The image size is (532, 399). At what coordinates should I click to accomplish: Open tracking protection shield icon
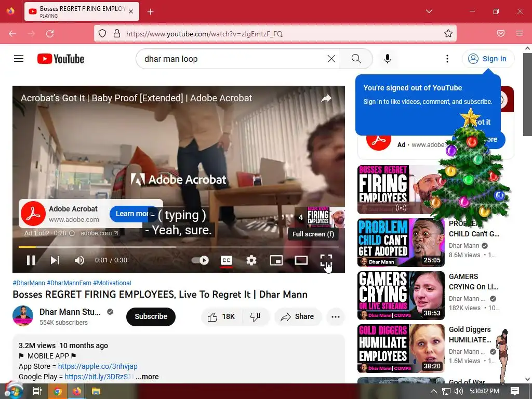[x=102, y=34]
